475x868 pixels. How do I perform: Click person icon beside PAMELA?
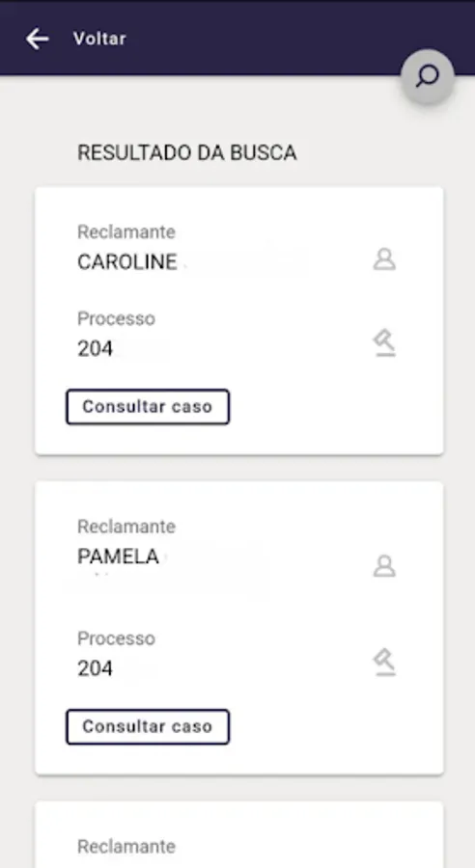pos(384,566)
